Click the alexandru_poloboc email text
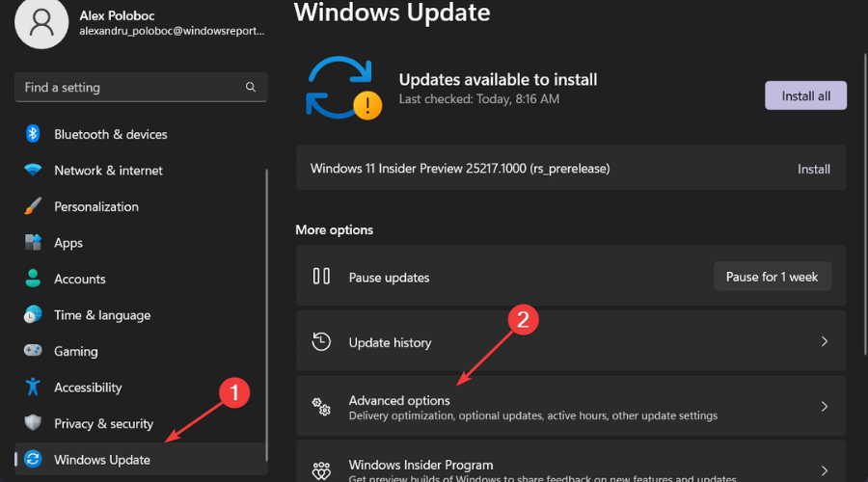The width and height of the screenshot is (868, 482). (x=172, y=31)
